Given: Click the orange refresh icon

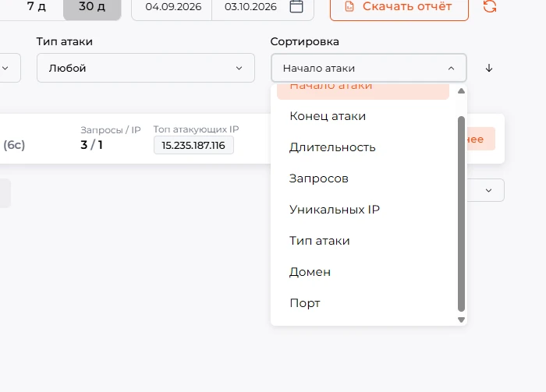Looking at the screenshot, I should click(490, 6).
